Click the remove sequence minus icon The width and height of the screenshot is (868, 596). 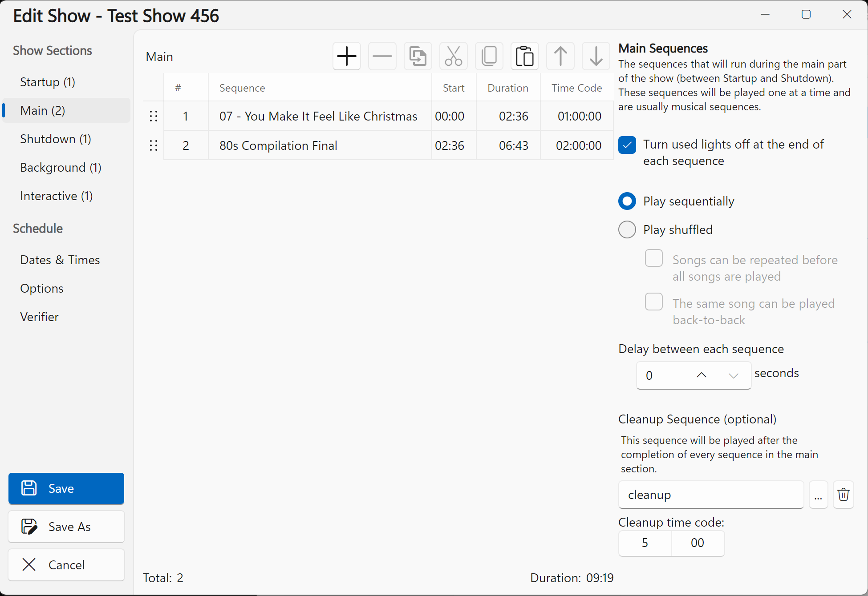tap(382, 56)
